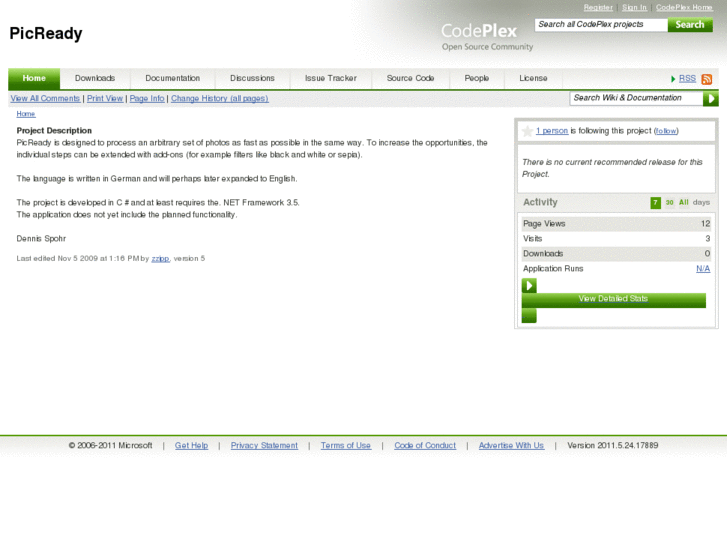Viewport: 727px width, 545px height.
Task: Click the follow link
Action: (x=666, y=131)
